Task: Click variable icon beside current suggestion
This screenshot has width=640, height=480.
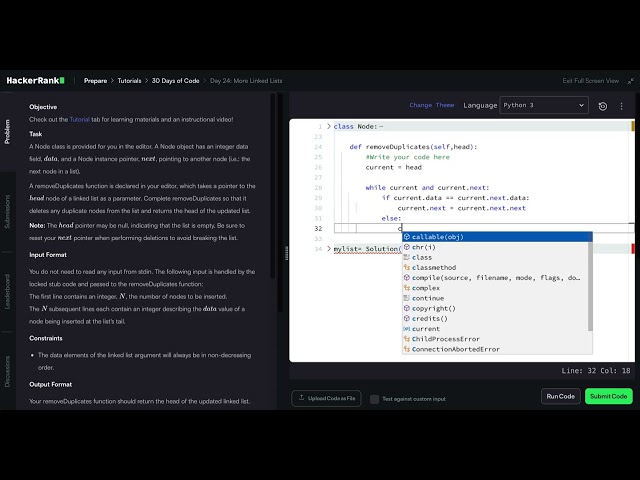Action: (x=407, y=329)
